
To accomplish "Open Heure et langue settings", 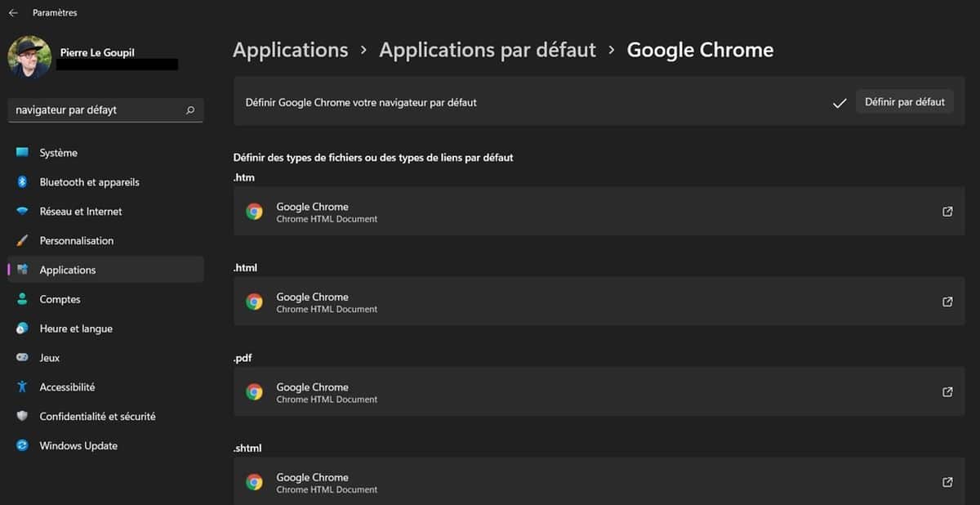I will tap(105, 328).
